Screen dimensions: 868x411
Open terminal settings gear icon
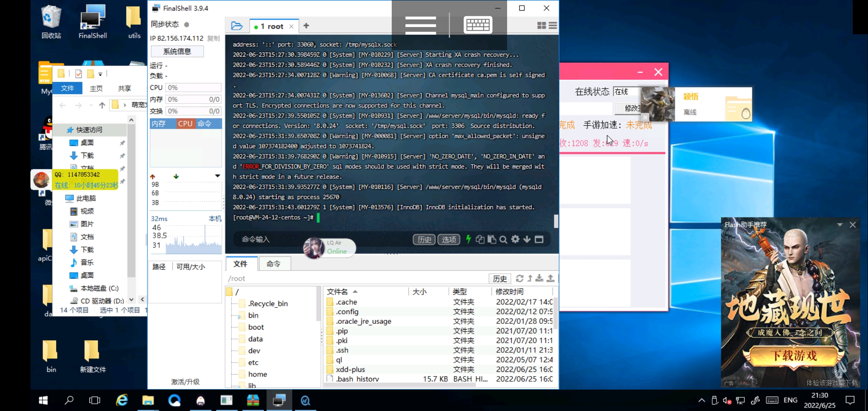(x=515, y=239)
